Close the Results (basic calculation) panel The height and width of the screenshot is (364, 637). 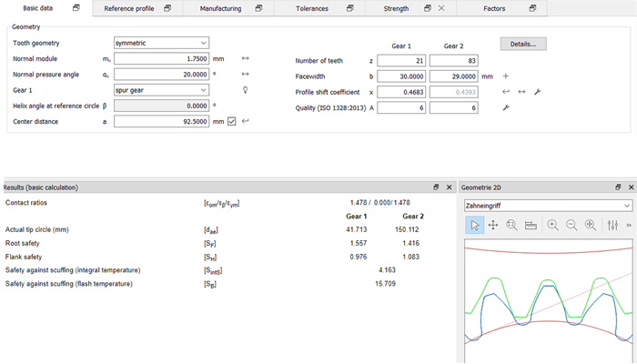click(449, 187)
